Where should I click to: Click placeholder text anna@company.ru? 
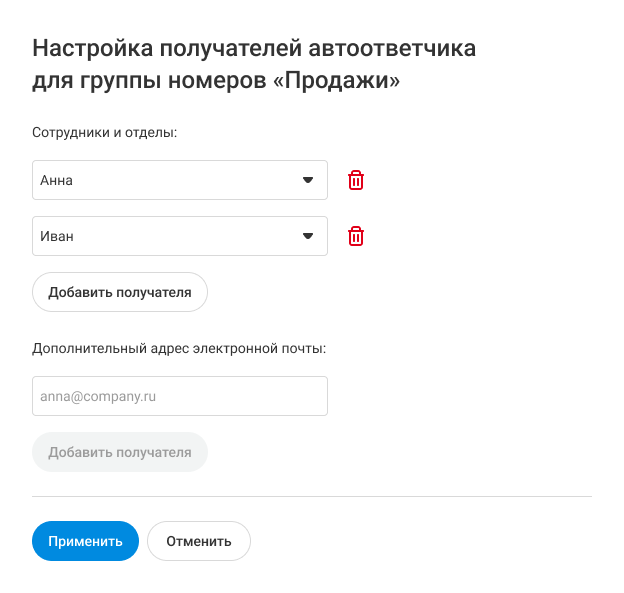(99, 396)
